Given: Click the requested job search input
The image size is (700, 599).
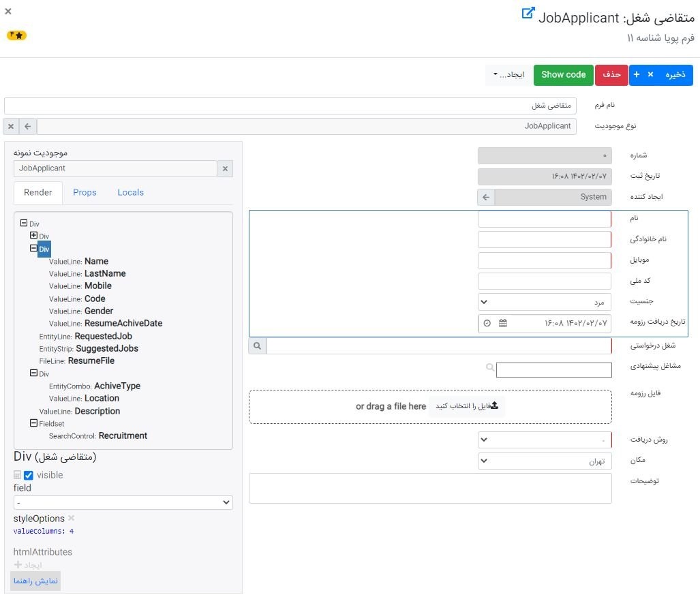Looking at the screenshot, I should click(x=439, y=346).
